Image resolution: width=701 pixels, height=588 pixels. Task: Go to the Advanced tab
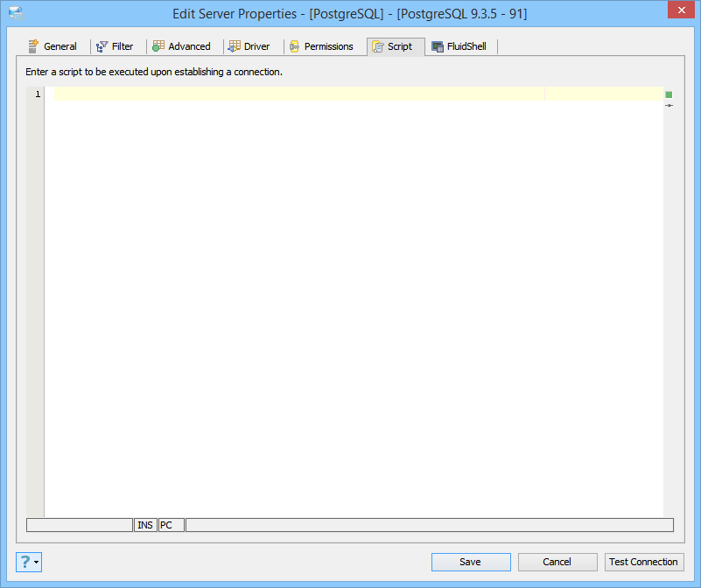pos(182,46)
